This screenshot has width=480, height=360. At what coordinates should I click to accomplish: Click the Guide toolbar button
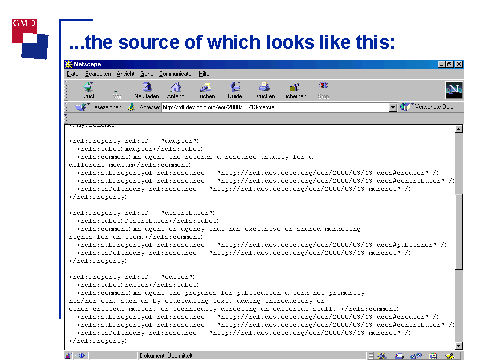tap(235, 90)
